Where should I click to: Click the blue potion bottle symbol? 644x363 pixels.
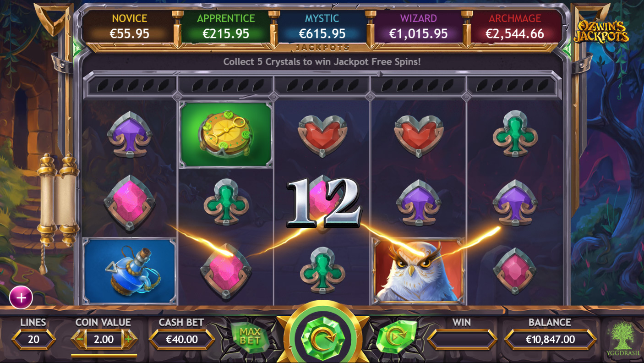tap(130, 271)
